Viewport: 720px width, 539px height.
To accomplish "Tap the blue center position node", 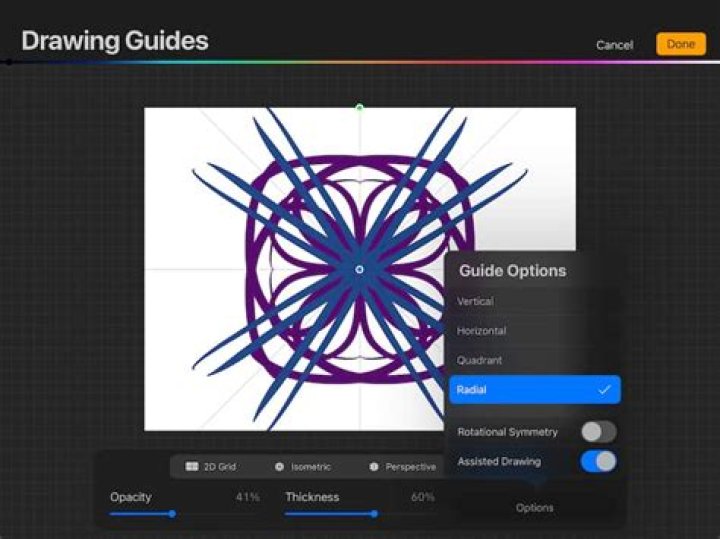I will 360,269.
